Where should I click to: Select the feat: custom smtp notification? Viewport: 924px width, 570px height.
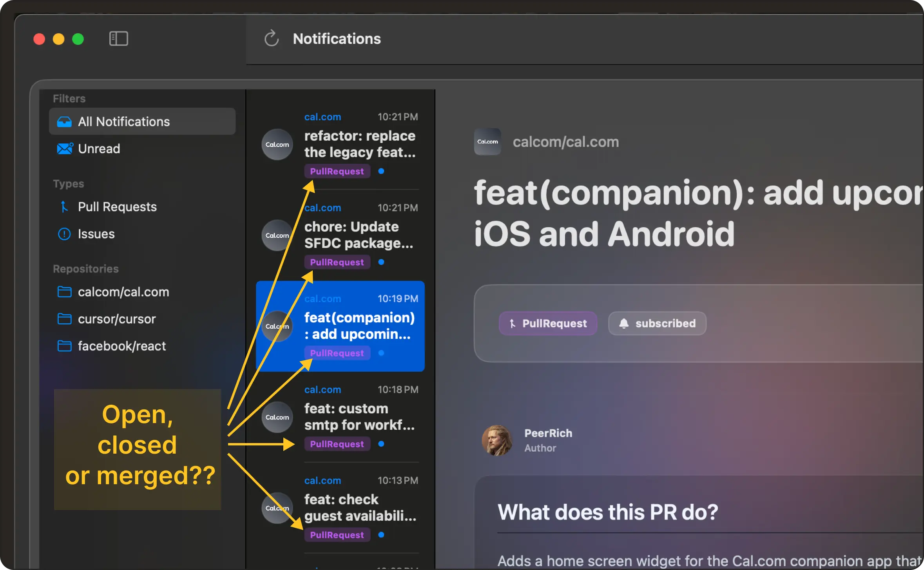tap(359, 416)
